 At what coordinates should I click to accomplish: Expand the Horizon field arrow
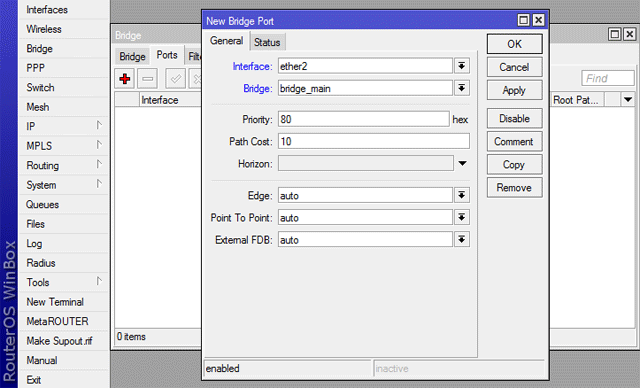click(462, 163)
